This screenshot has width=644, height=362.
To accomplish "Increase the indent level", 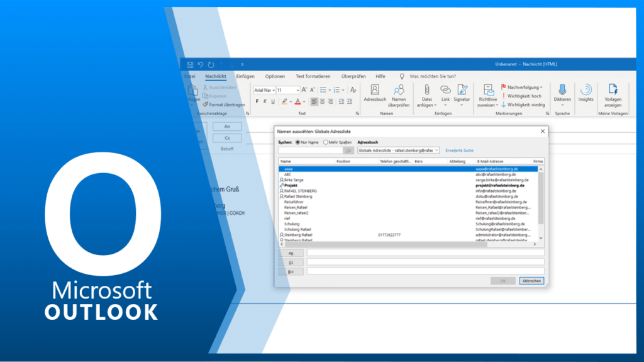I will coord(350,101).
